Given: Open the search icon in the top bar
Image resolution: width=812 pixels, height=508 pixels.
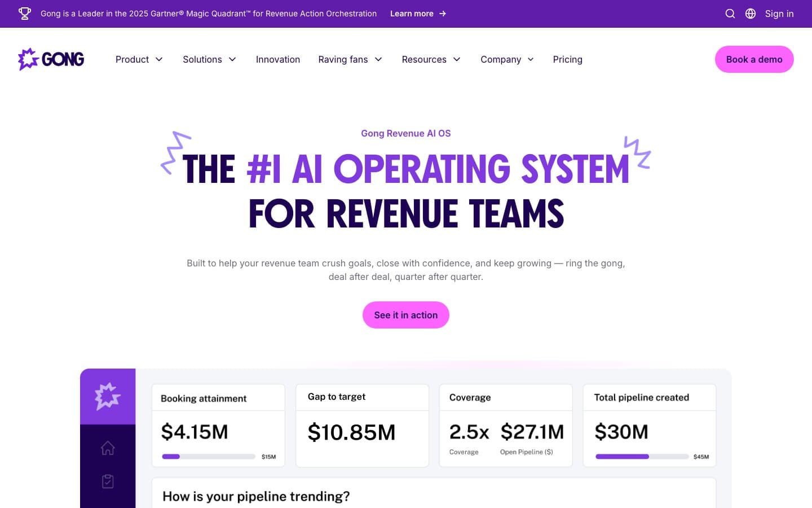Looking at the screenshot, I should 730,14.
